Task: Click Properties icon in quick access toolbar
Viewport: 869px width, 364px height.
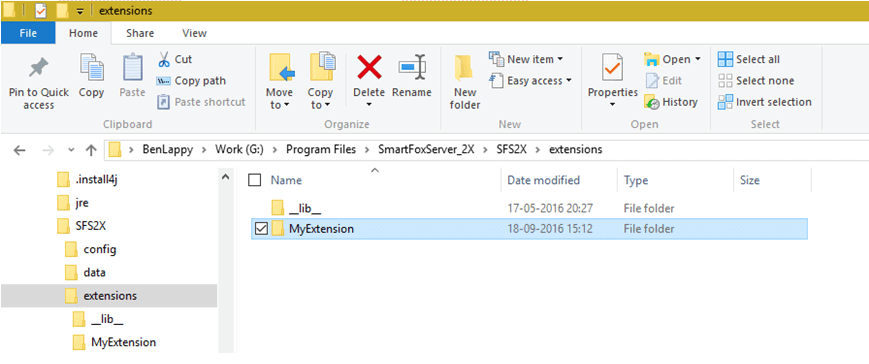Action: point(40,11)
